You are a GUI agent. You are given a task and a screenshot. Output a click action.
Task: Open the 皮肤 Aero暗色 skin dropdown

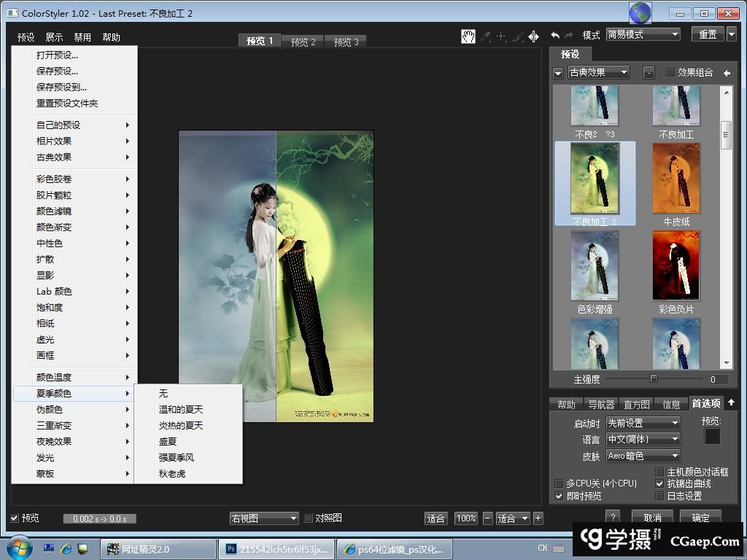click(x=643, y=456)
